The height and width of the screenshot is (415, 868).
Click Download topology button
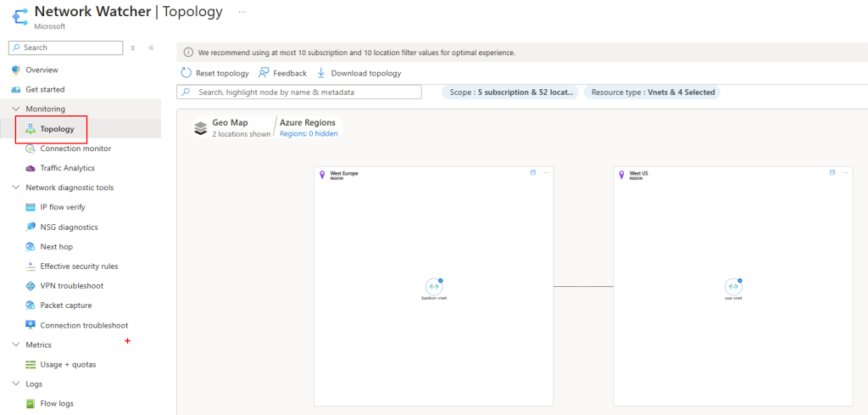[x=359, y=73]
